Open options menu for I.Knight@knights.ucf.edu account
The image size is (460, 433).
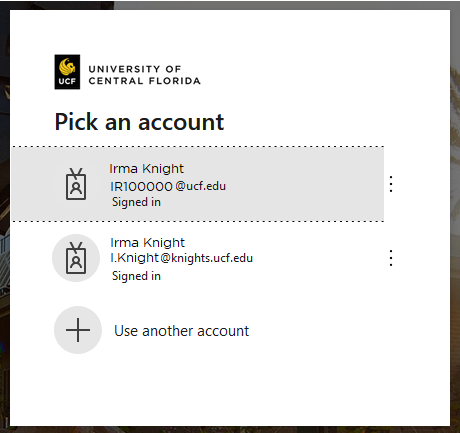(x=391, y=258)
